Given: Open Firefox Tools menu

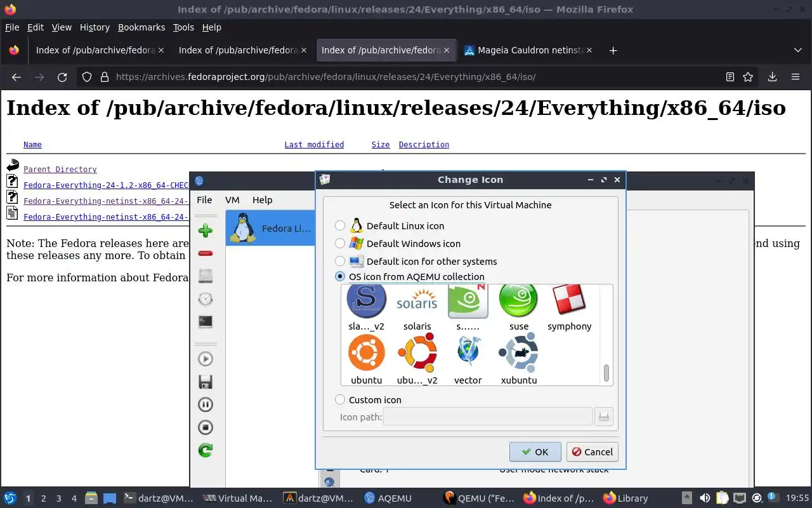Looking at the screenshot, I should (x=183, y=27).
